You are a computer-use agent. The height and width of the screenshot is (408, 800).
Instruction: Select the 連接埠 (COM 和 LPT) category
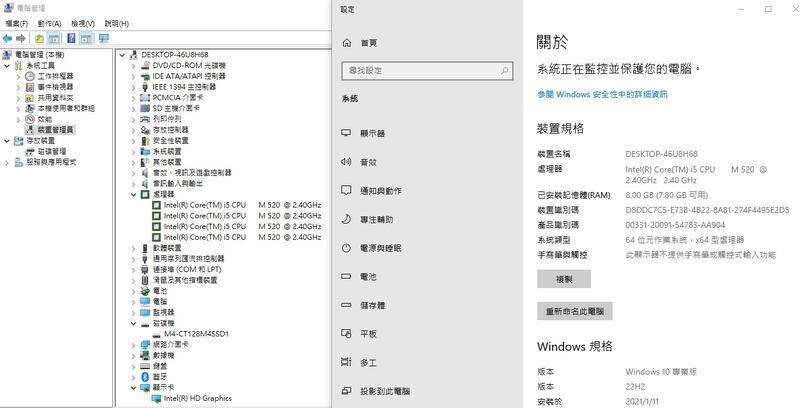(x=187, y=269)
